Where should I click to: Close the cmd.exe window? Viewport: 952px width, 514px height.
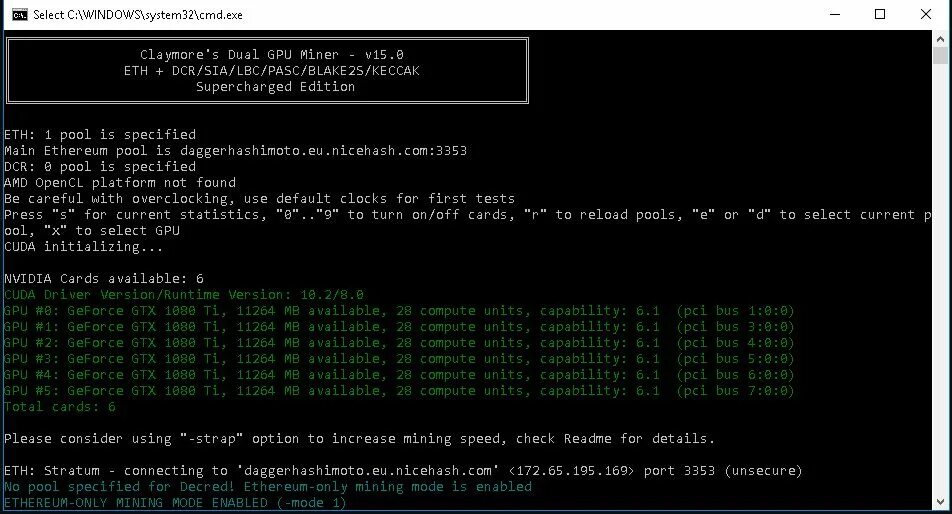tap(925, 15)
